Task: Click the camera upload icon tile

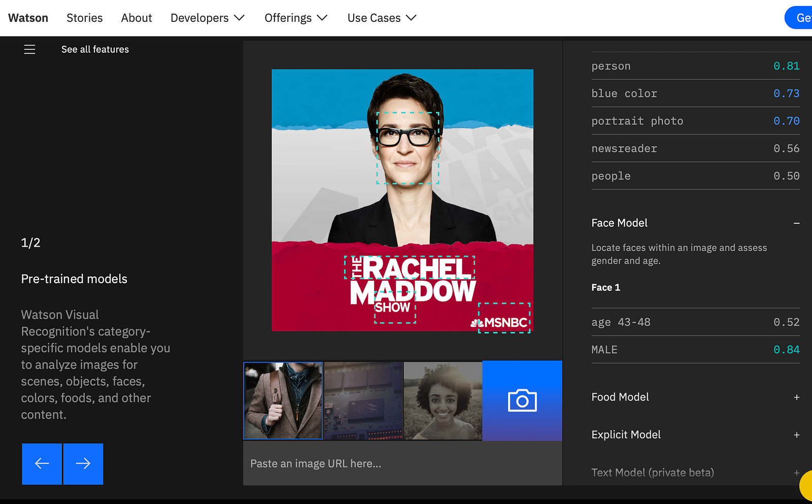Action: click(x=522, y=400)
